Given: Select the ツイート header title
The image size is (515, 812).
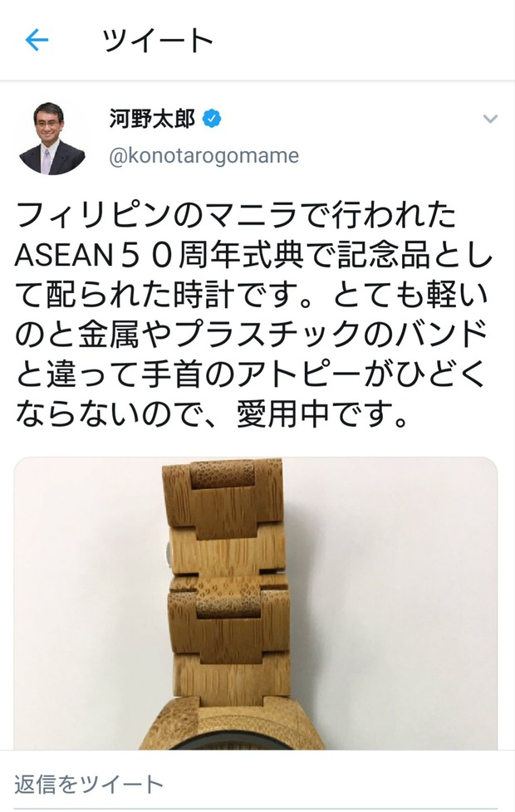Looking at the screenshot, I should pyautogui.click(x=158, y=40).
